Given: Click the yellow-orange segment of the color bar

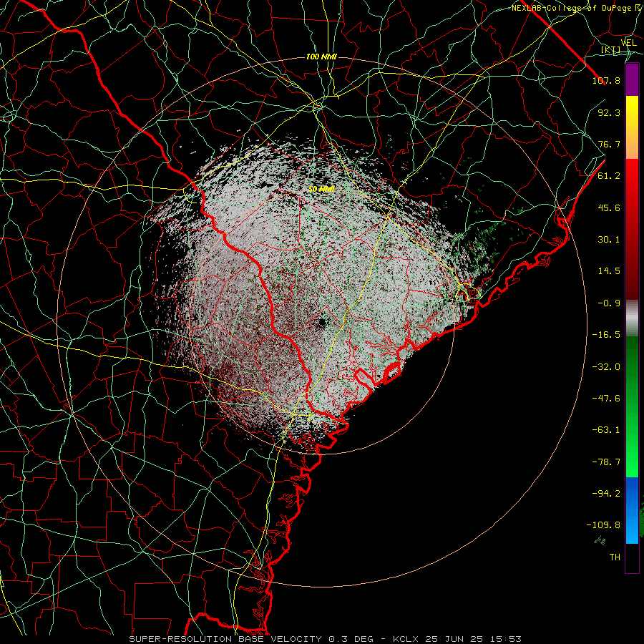Looking at the screenshot, I should click(x=632, y=127).
